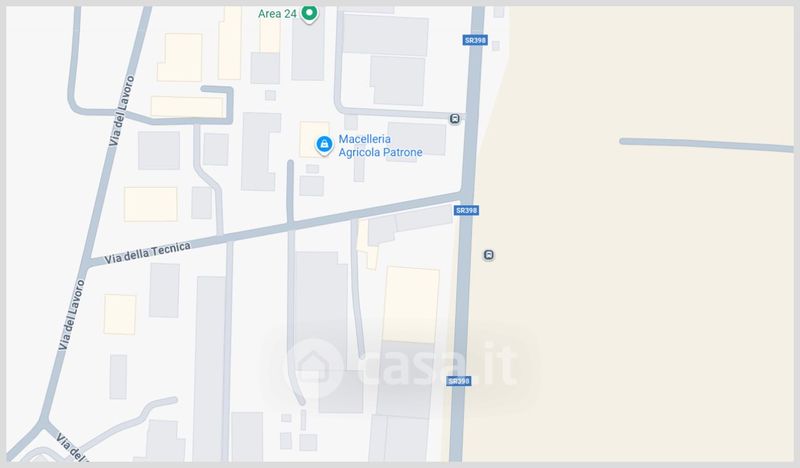The width and height of the screenshot is (800, 468).
Task: Click the casa.it watermark text
Action: point(439,363)
